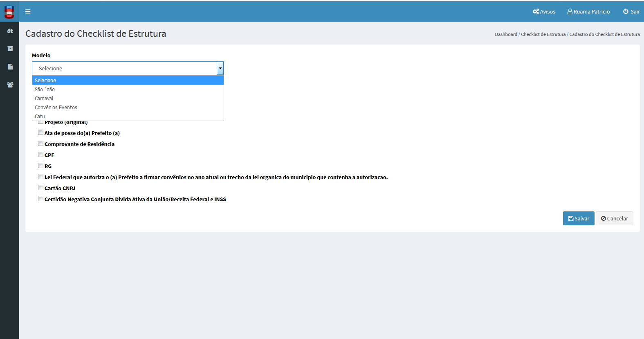Viewport: 644px width, 339px height.
Task: Click the Cancelar button
Action: point(614,218)
